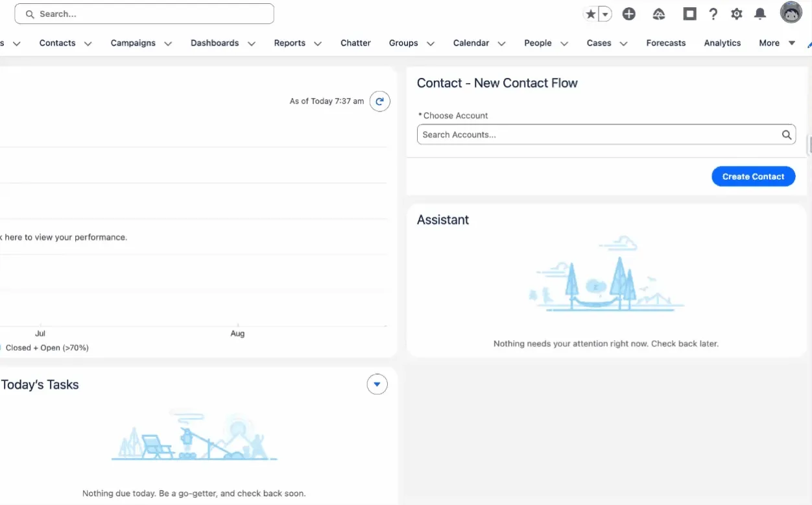Click the Trailhead Guidance Center icon

click(659, 14)
